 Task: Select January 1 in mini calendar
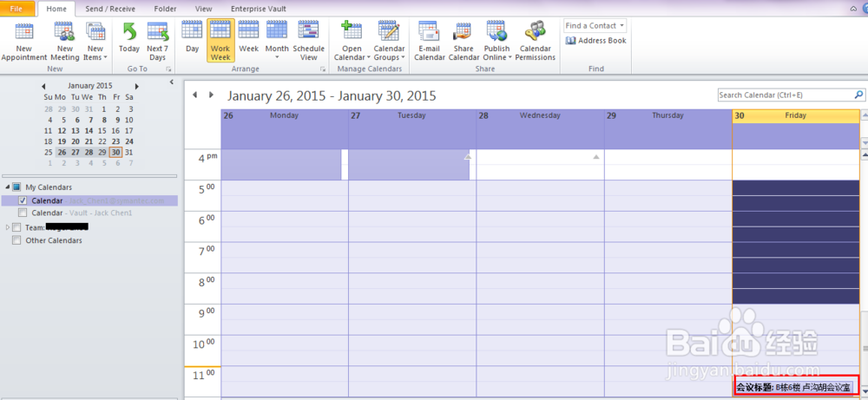coord(103,109)
